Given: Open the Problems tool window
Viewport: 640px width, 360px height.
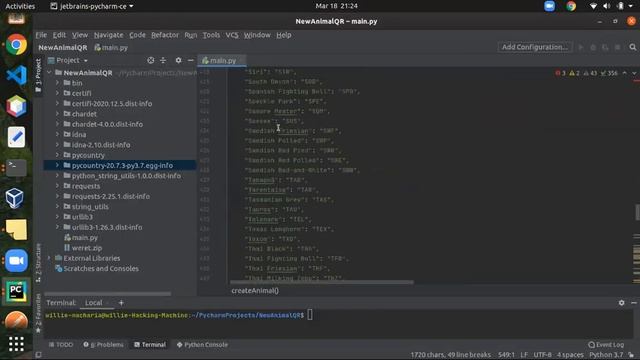Looking at the screenshot, I should click(x=103, y=345).
